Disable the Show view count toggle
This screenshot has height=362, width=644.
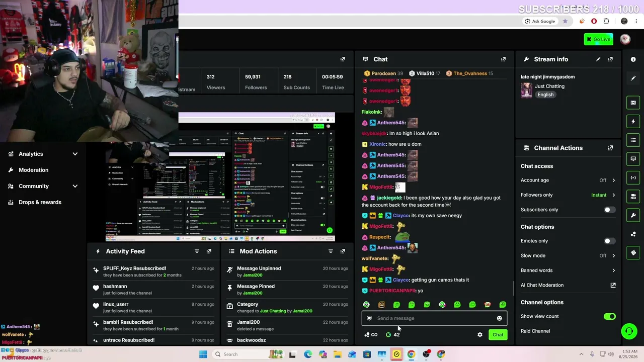(609, 316)
